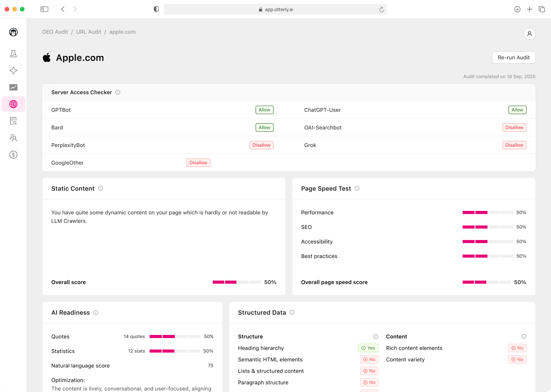This screenshot has width=551, height=392.
Task: Click the Performance progress bar
Action: click(488, 212)
